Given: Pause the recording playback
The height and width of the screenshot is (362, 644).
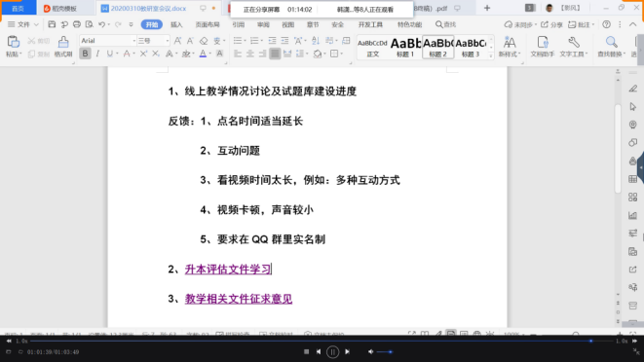Looking at the screenshot, I should [332, 351].
